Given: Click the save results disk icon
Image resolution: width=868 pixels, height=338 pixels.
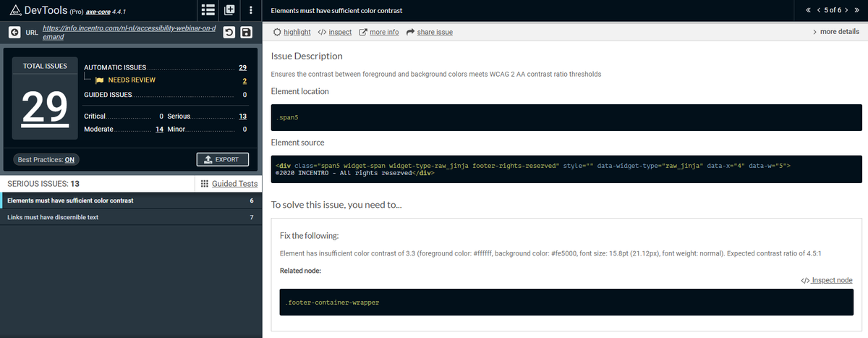Looking at the screenshot, I should click(246, 33).
